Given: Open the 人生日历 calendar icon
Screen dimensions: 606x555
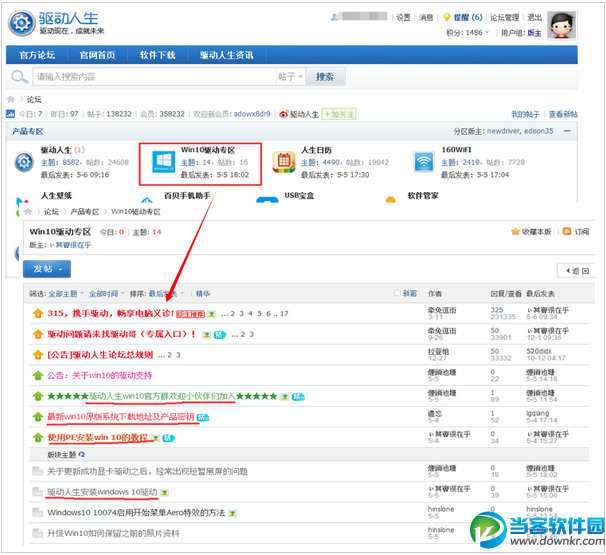Looking at the screenshot, I should (x=284, y=162).
